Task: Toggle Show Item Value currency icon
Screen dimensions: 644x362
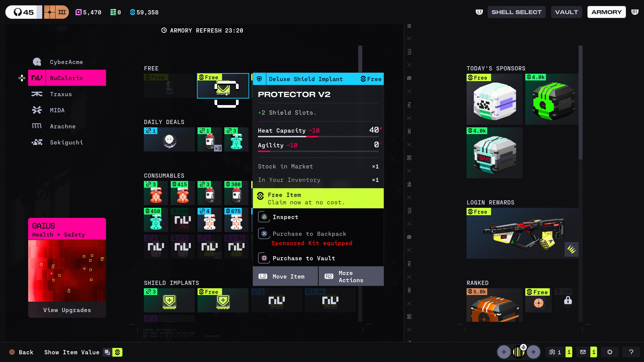Action: pyautogui.click(x=117, y=352)
